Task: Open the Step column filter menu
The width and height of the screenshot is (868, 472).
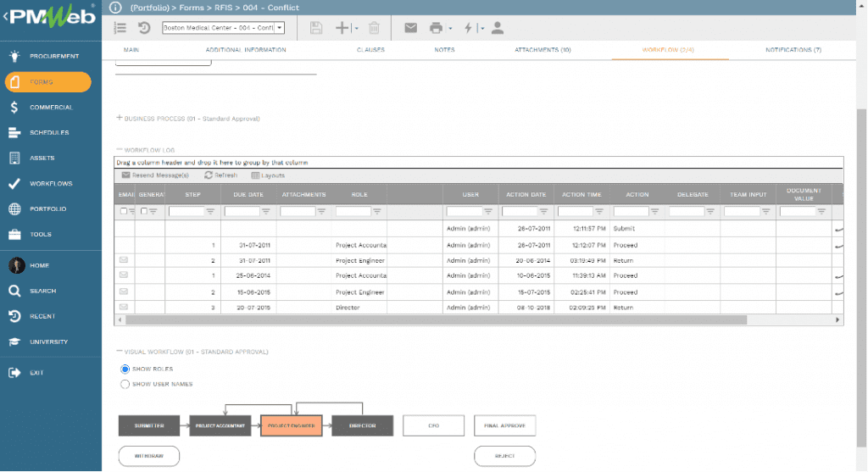Action: click(210, 211)
